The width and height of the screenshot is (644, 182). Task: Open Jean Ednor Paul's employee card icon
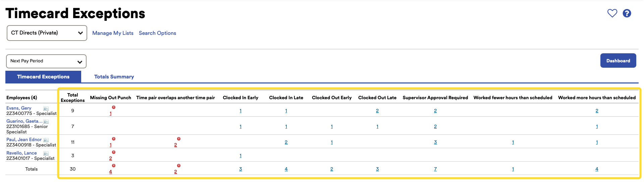point(46,140)
